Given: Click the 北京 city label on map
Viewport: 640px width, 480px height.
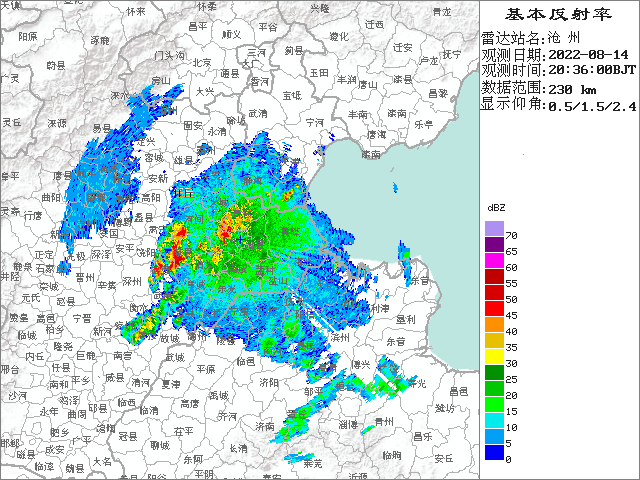Looking at the screenshot, I should coord(202,62).
